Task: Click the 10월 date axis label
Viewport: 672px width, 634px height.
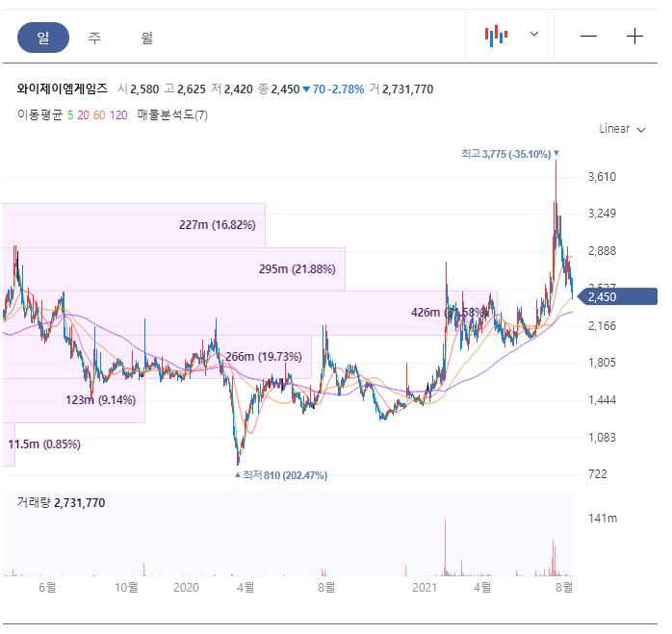Action: tap(126, 587)
